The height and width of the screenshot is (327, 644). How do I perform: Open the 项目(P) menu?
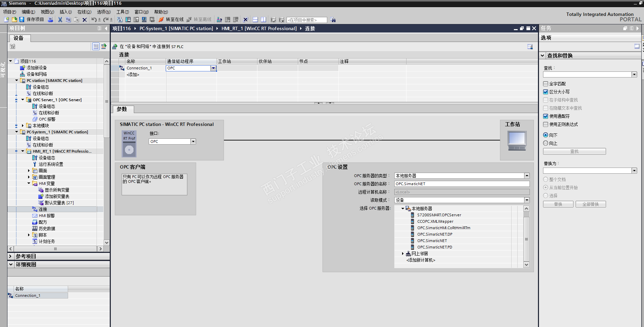coord(9,12)
